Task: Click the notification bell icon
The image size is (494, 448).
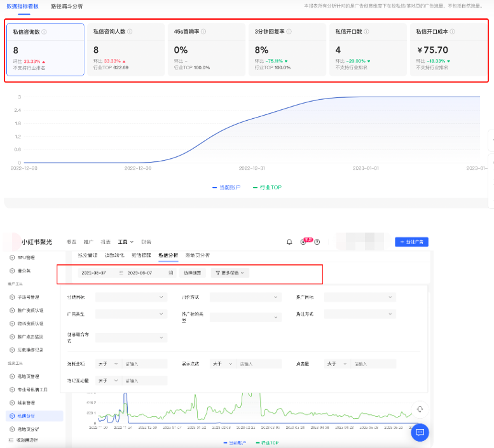Action: click(x=289, y=242)
